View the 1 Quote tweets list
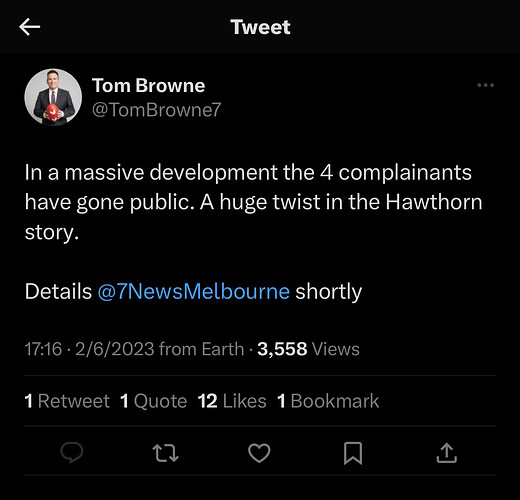 pyautogui.click(x=154, y=401)
